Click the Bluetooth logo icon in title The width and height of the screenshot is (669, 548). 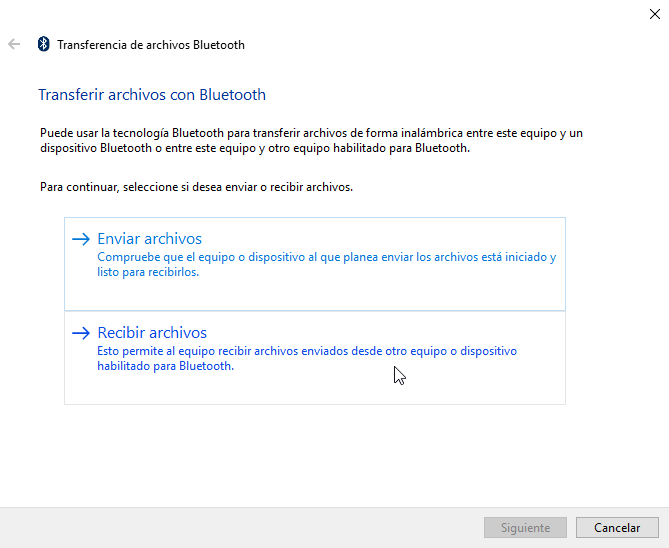(44, 44)
